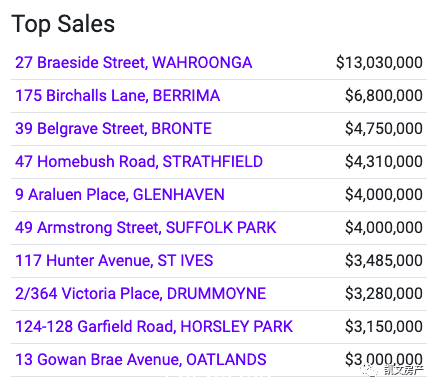Screen dimensions: 437x389
Task: Click 124-128 Garfield Road, HORSLEY PARK
Action: click(x=154, y=327)
